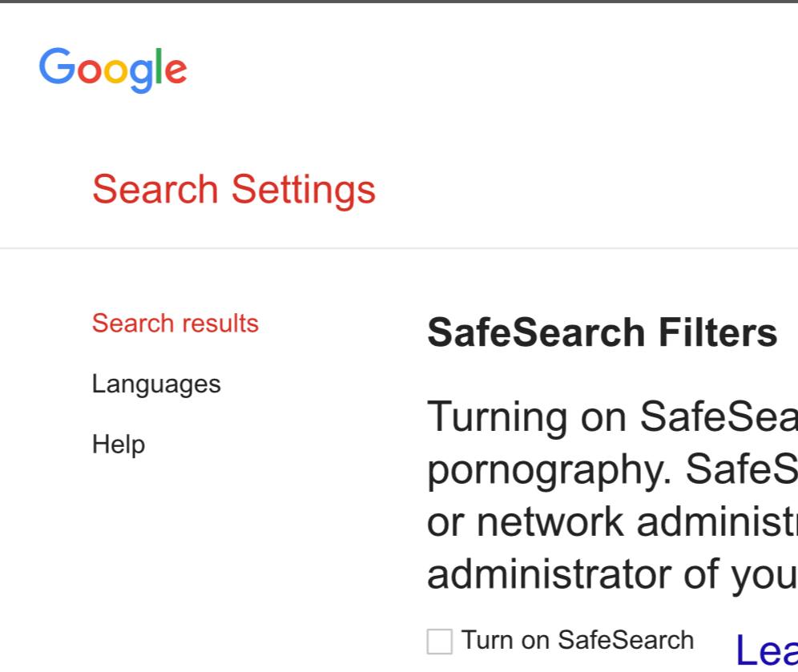This screenshot has height=672, width=798.
Task: Click the green letter l in the Google logo
Action: pos(159,66)
